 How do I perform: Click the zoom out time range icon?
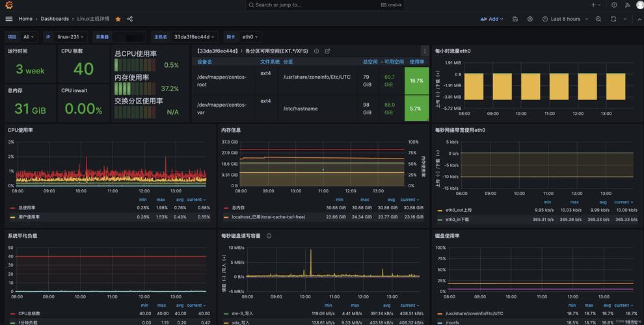(598, 19)
